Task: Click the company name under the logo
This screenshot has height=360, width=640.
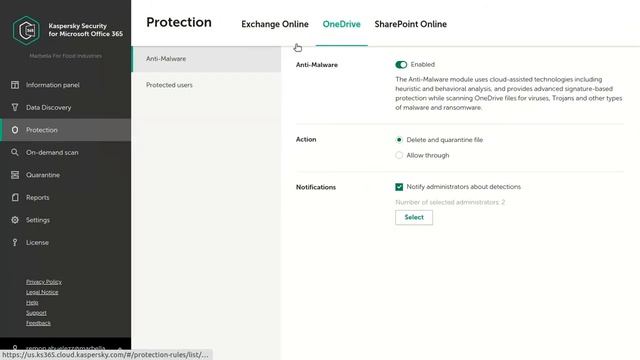Action: click(65, 56)
